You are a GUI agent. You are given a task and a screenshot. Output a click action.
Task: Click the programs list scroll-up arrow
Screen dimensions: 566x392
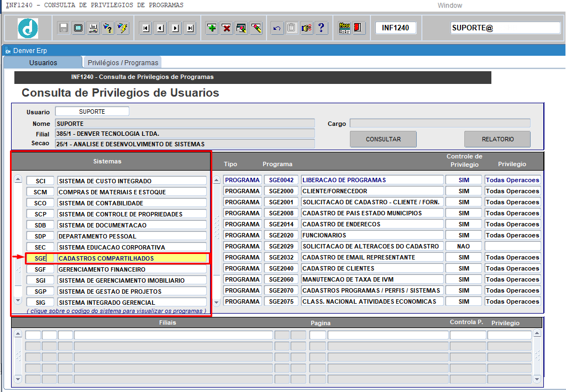pyautogui.click(x=217, y=179)
